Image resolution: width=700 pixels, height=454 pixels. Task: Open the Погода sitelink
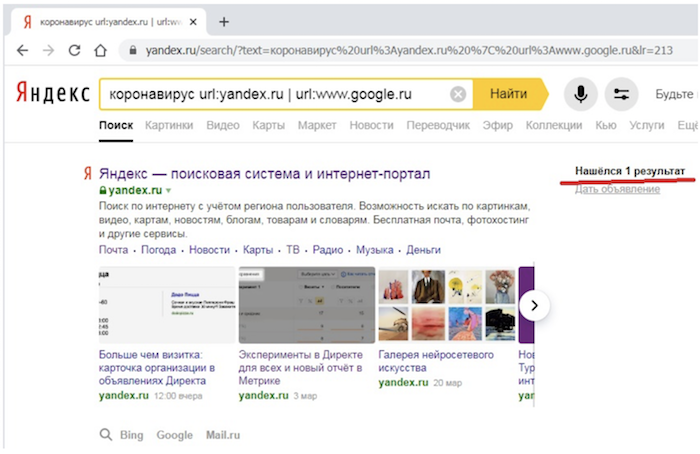coord(158,250)
